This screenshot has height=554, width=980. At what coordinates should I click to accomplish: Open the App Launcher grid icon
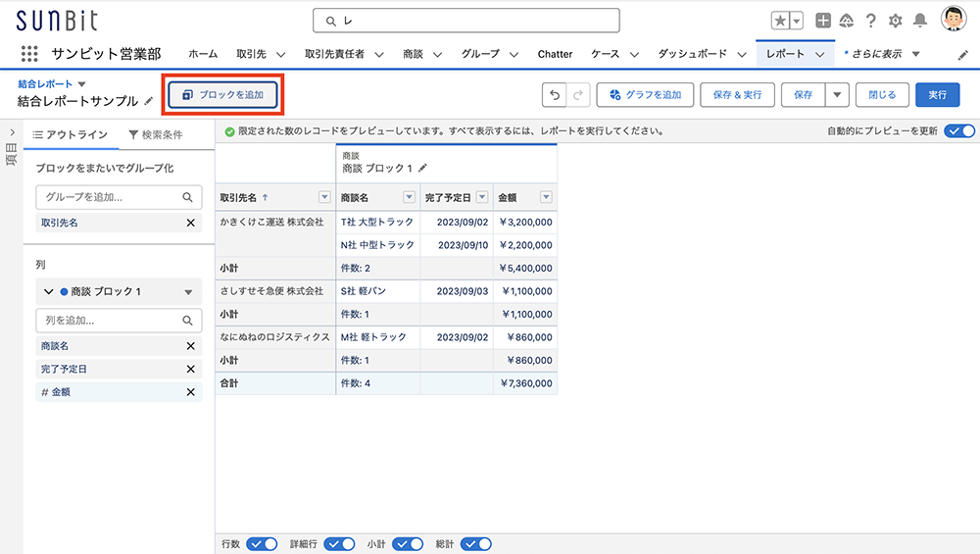tap(29, 54)
